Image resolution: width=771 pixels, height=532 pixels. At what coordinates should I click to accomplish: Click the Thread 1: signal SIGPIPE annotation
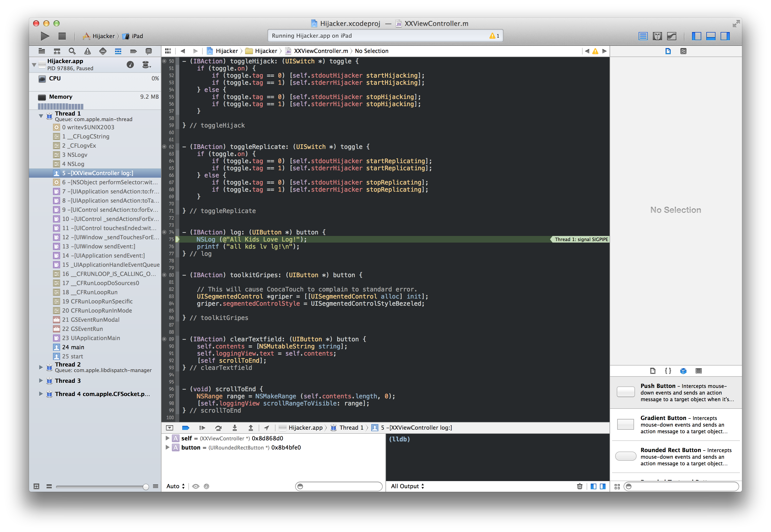click(580, 239)
